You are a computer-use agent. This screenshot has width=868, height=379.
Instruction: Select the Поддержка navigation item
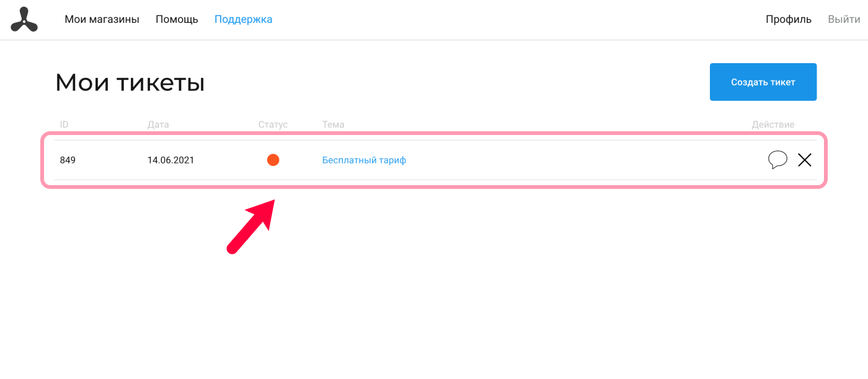coord(243,19)
